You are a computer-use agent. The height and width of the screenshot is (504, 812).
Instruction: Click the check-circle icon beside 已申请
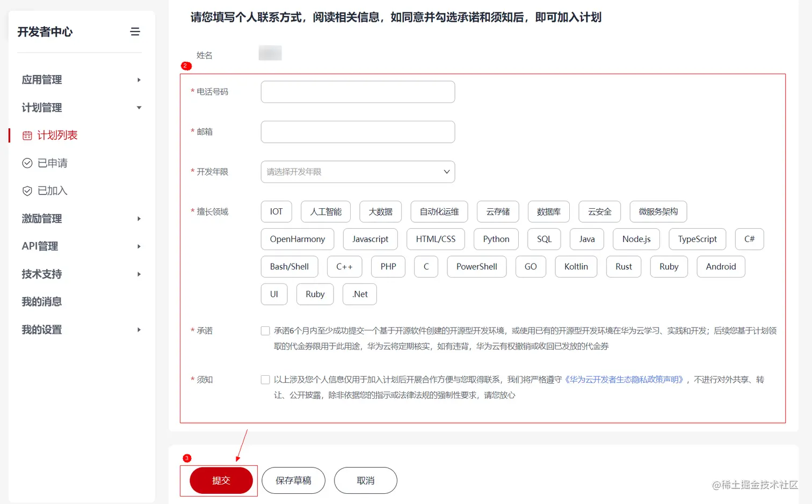coord(27,163)
